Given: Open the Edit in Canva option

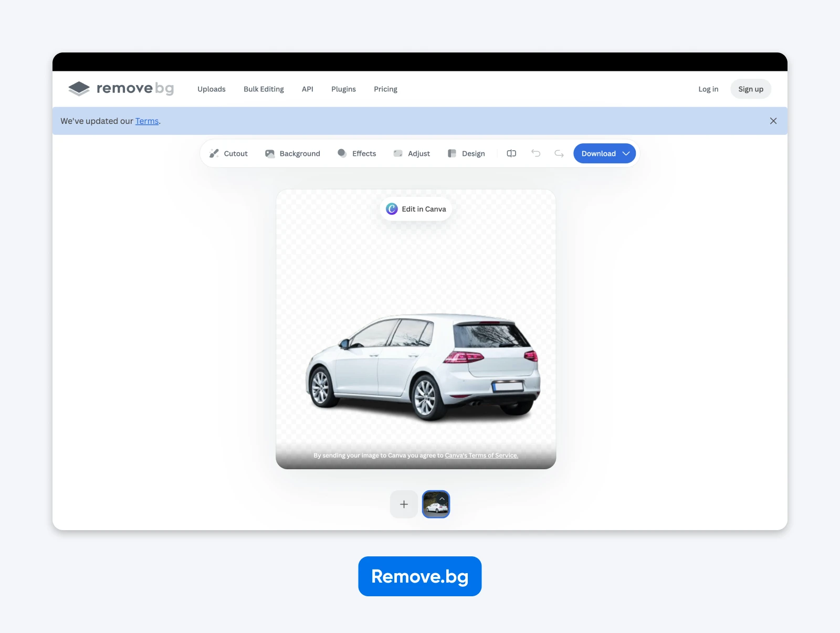Looking at the screenshot, I should click(x=415, y=208).
